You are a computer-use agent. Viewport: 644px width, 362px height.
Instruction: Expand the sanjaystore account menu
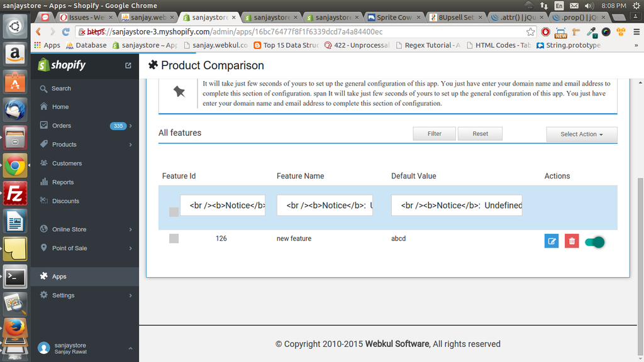(130, 348)
